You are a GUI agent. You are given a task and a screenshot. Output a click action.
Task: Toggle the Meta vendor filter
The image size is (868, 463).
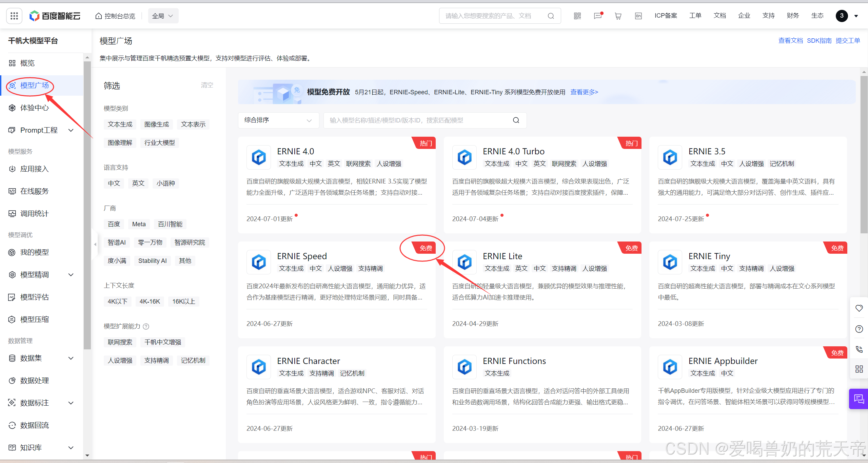click(139, 224)
